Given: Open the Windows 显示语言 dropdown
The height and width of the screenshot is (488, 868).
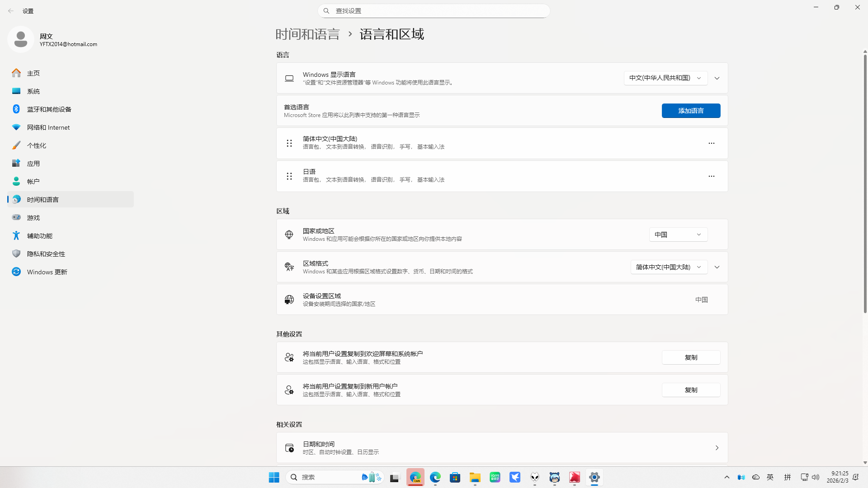Looking at the screenshot, I should click(665, 78).
